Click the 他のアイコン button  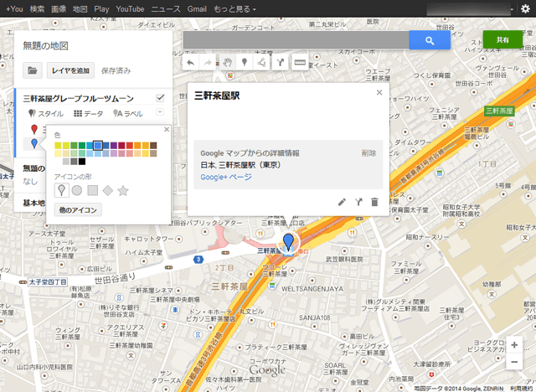pyautogui.click(x=78, y=210)
